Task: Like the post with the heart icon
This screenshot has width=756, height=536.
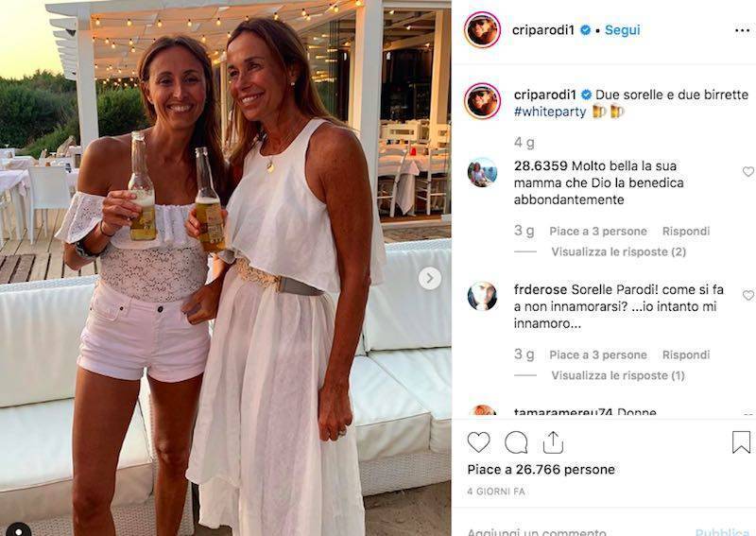Action: point(478,441)
